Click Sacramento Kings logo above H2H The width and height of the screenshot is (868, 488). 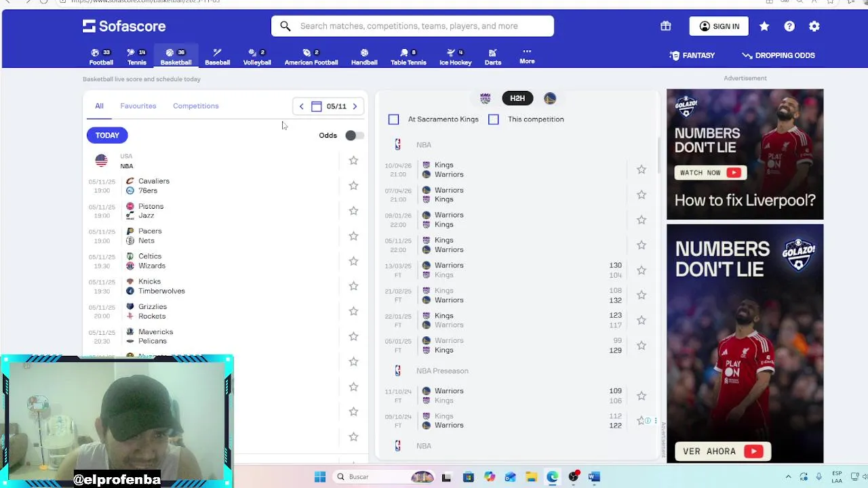(x=485, y=98)
